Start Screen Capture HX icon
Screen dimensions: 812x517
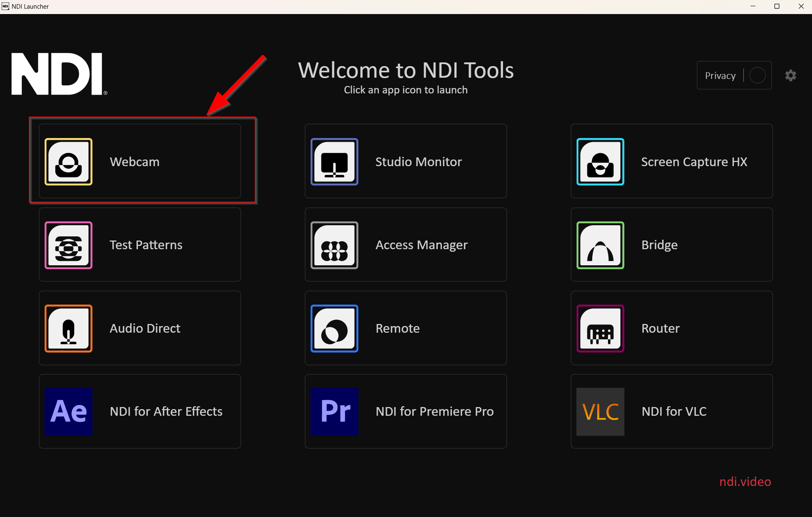[x=600, y=162]
